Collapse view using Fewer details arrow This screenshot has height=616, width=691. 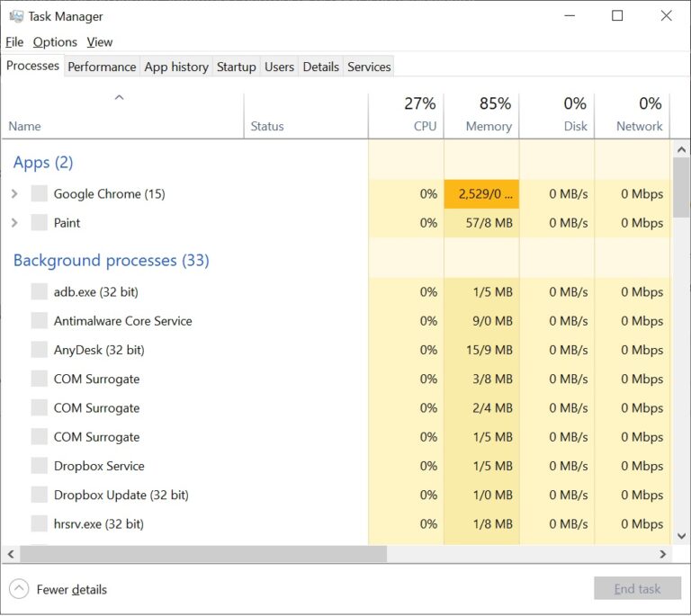pos(19,589)
